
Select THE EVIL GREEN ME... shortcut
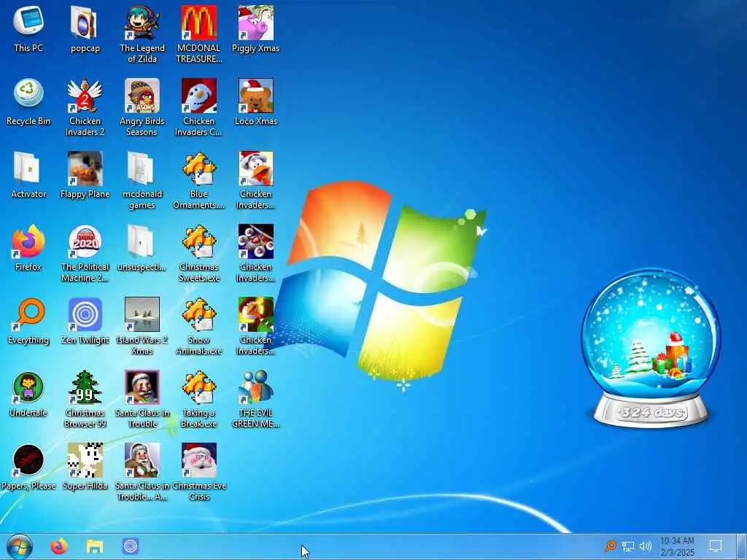256,399
